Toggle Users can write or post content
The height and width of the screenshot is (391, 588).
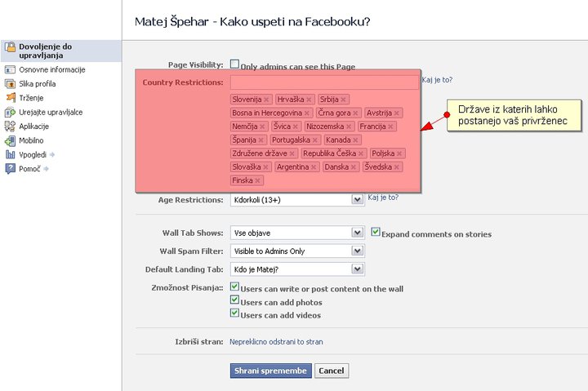234,287
